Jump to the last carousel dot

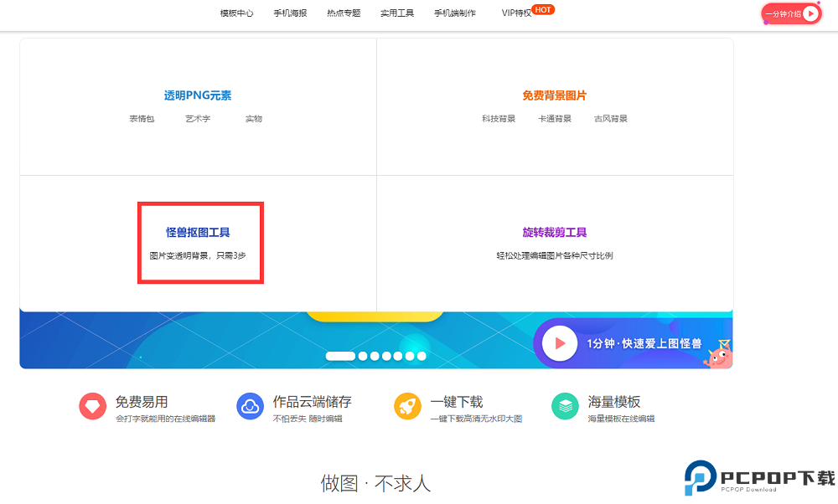point(422,356)
